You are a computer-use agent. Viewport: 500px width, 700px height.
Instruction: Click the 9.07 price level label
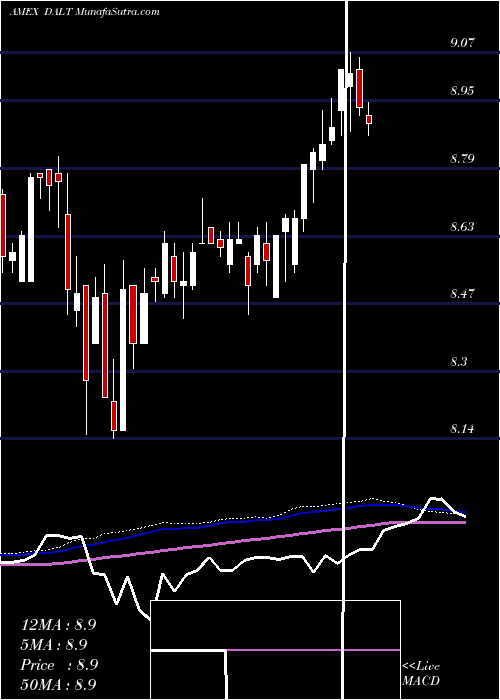pyautogui.click(x=462, y=43)
